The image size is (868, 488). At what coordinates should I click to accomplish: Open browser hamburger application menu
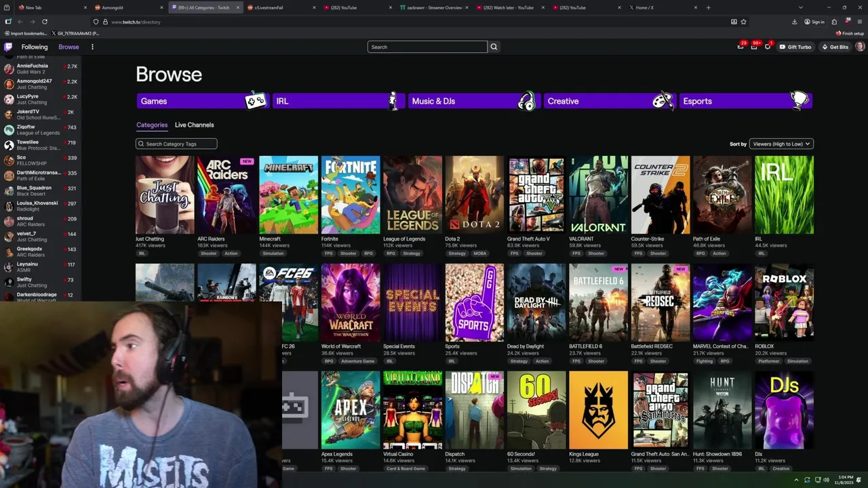click(859, 22)
